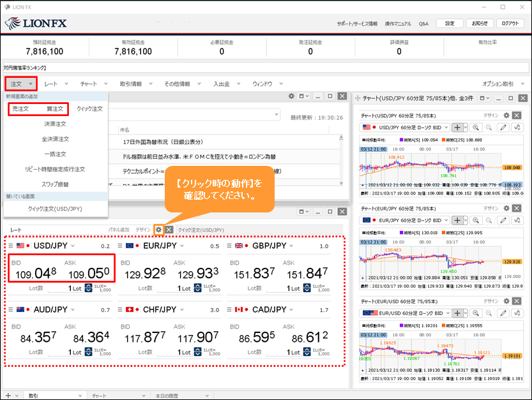Screen dimensions: 532x400
Task: Close the rate tab with X icon
Action: point(169,230)
